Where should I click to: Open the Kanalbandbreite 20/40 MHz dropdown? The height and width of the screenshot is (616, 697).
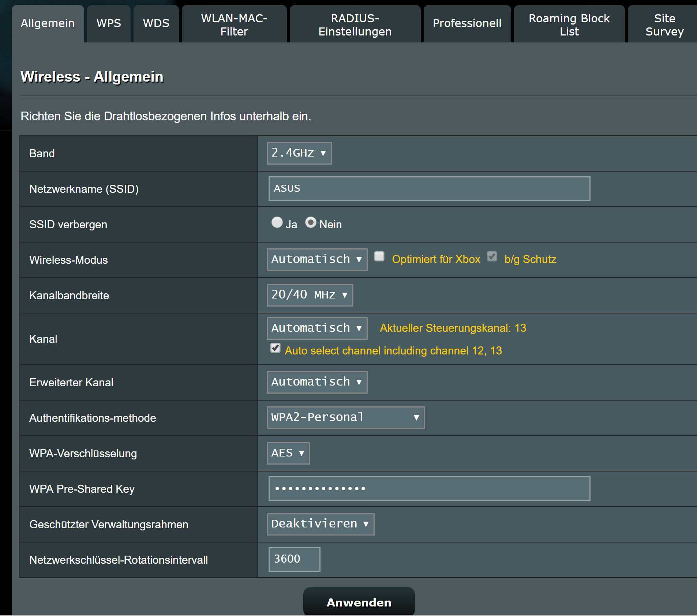click(x=310, y=295)
